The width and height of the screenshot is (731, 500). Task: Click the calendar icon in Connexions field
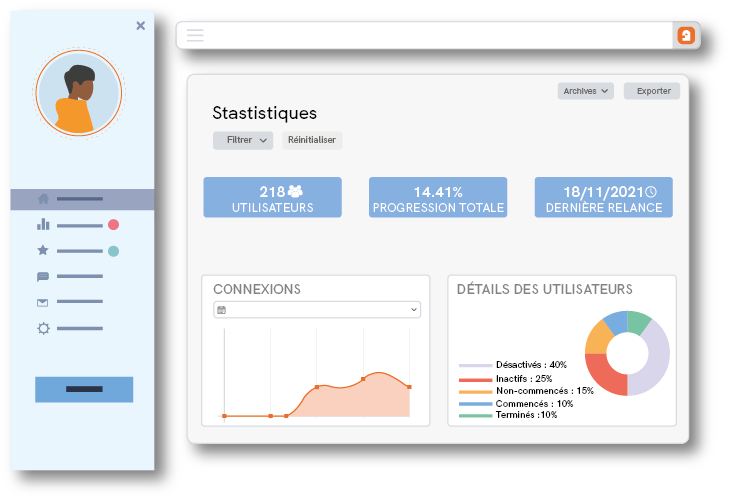pyautogui.click(x=221, y=310)
